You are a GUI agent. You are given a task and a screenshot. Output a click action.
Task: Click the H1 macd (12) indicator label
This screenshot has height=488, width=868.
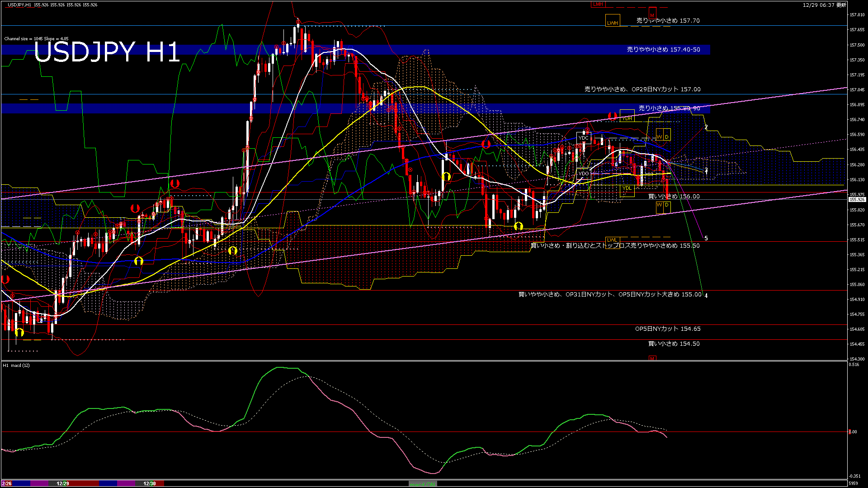[16, 365]
